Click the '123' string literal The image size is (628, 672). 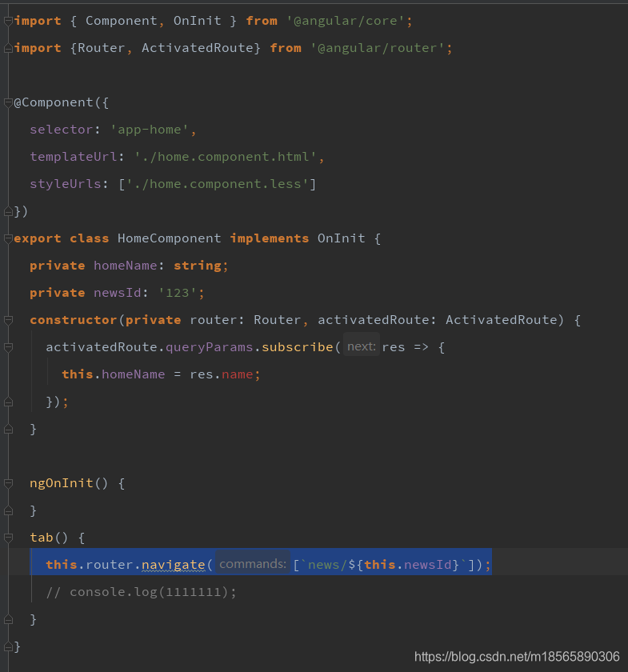click(x=178, y=293)
